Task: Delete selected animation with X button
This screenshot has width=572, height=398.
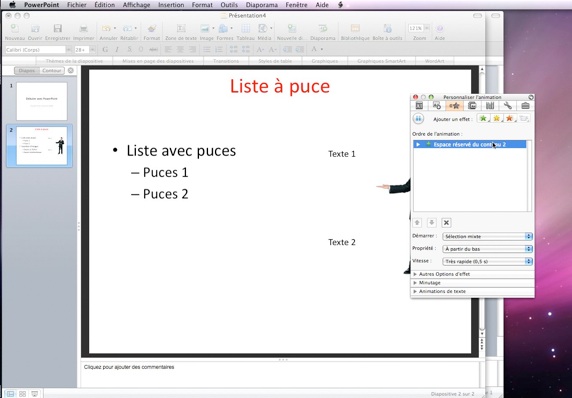Action: click(x=446, y=223)
